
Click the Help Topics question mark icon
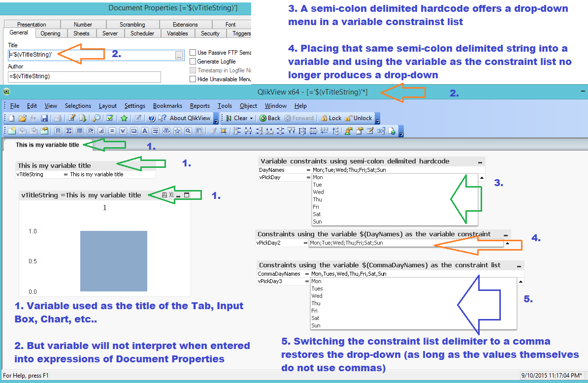[x=152, y=119]
